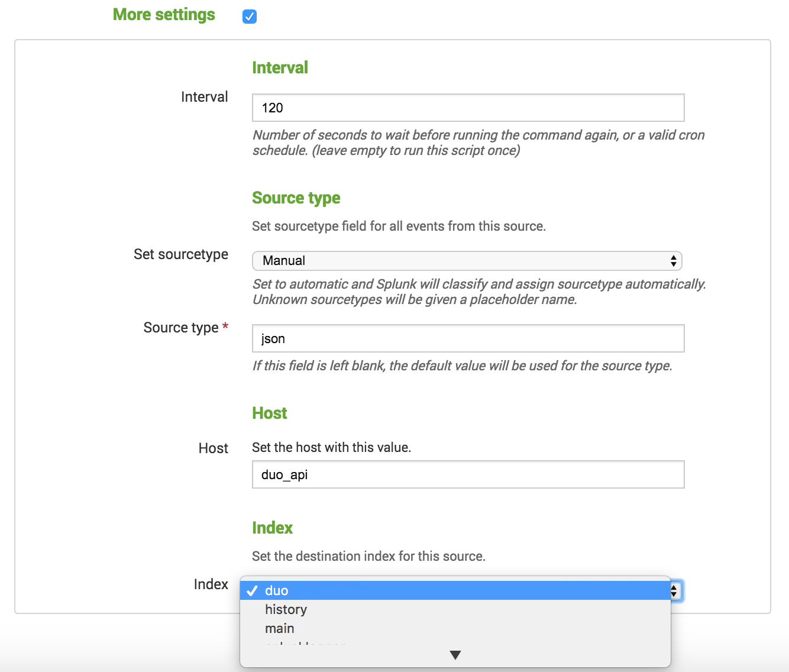This screenshot has height=672, width=789.
Task: Click the Set sourcetype stepper arrow control
Action: tap(673, 260)
